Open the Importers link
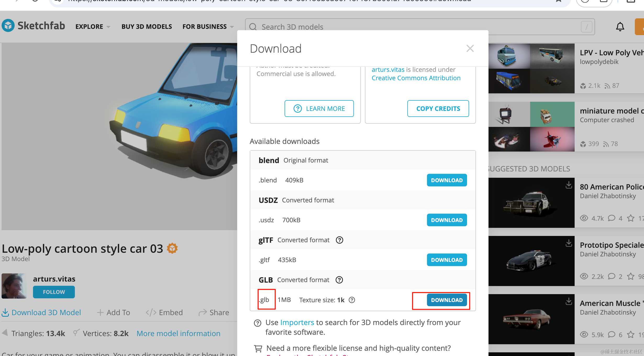The width and height of the screenshot is (644, 356). (297, 322)
